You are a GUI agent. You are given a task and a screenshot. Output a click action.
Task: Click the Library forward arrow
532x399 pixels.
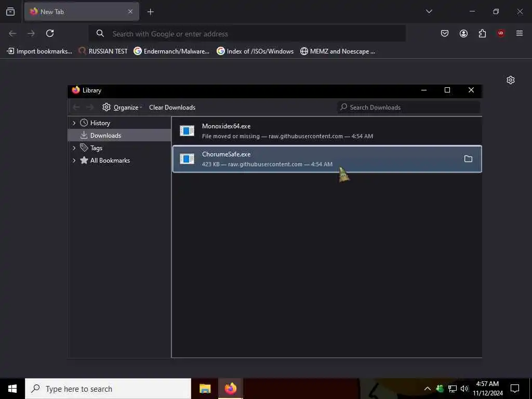tap(90, 107)
